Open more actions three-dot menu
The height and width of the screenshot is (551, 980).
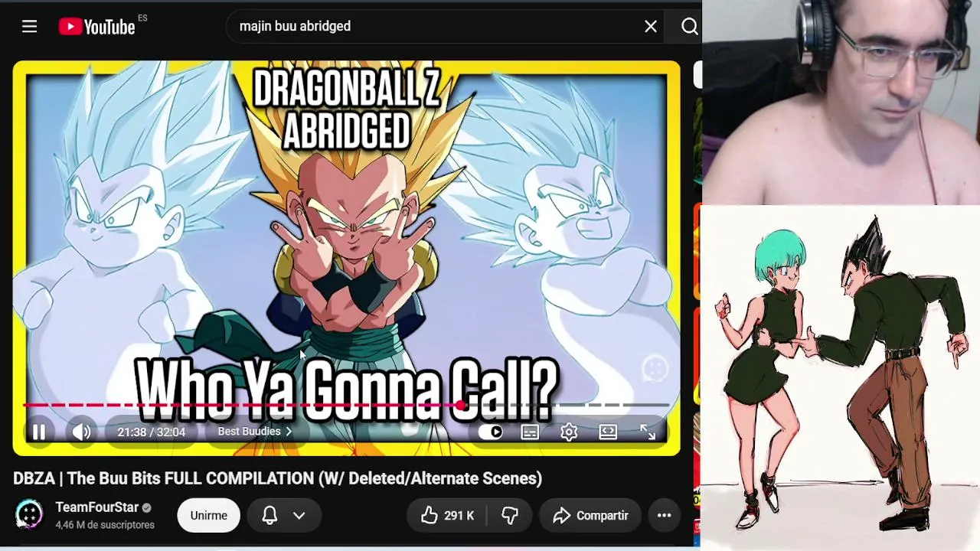click(664, 516)
